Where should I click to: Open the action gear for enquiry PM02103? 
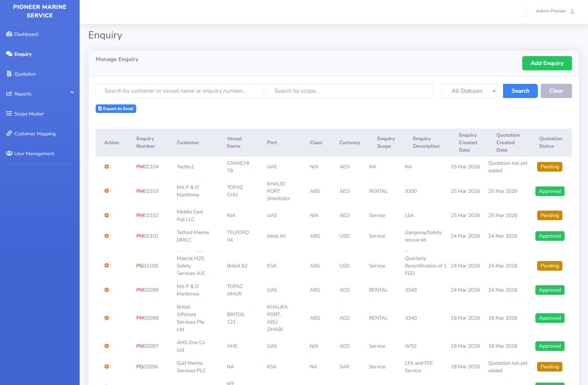[107, 191]
